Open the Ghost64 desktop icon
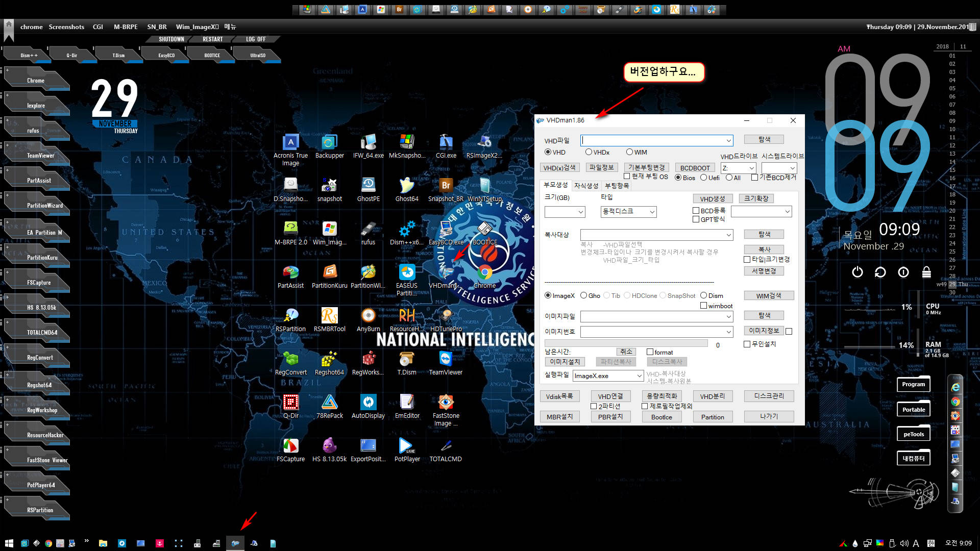The image size is (980, 551). click(x=407, y=189)
